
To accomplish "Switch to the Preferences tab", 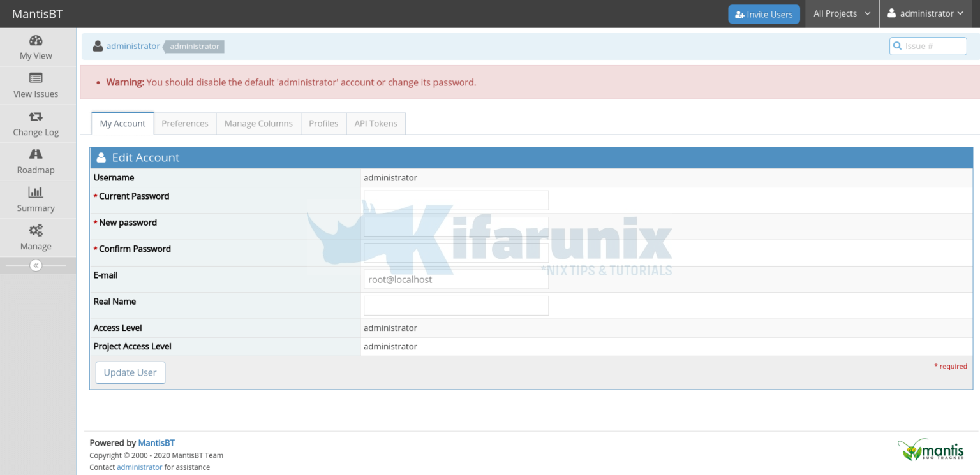I will tap(184, 123).
